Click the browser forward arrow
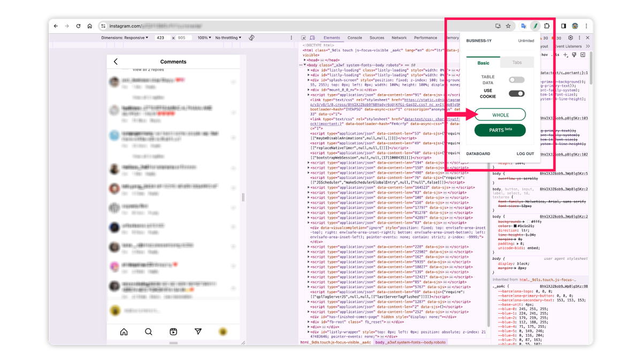 click(x=67, y=26)
